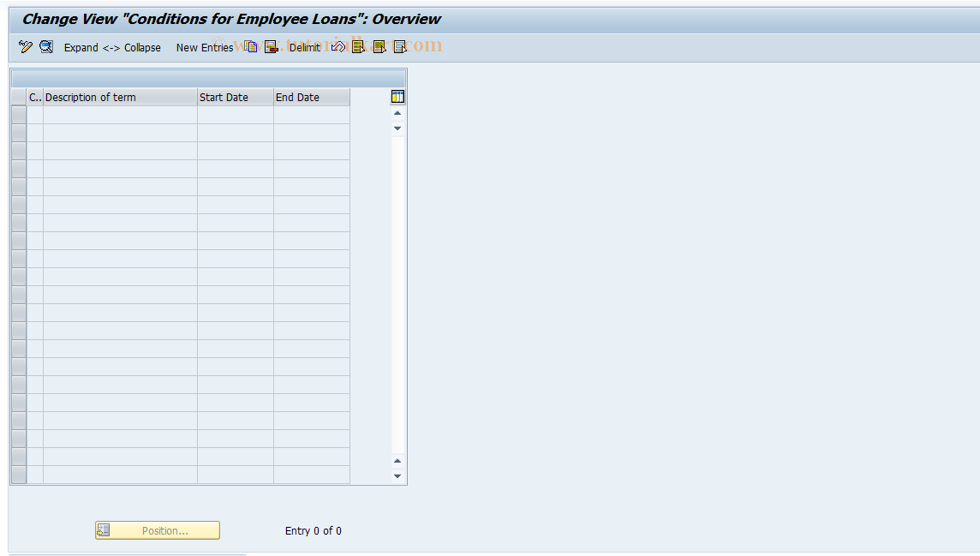Screen dimensions: 980x556
Task: Open the table column configuration icon
Action: click(397, 97)
